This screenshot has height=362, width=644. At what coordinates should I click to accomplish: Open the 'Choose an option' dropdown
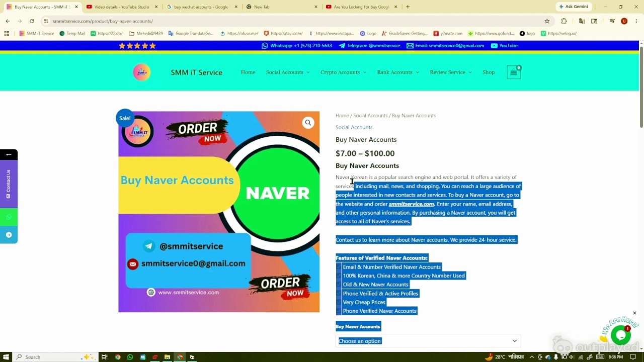pos(428,341)
